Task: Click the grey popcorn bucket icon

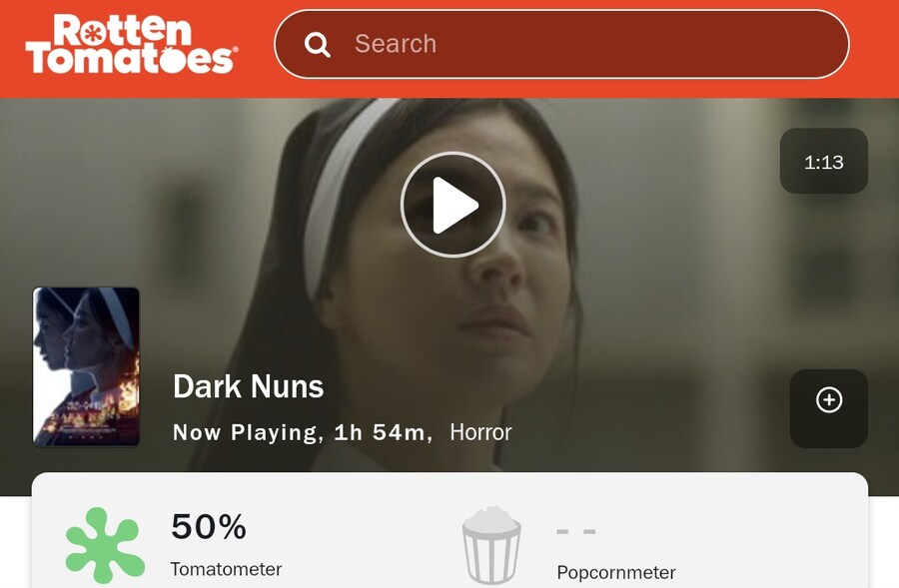Action: (491, 545)
